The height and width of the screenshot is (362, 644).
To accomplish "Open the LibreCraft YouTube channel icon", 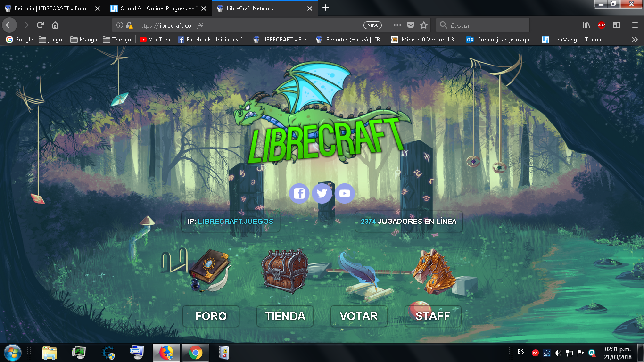I will 345,193.
